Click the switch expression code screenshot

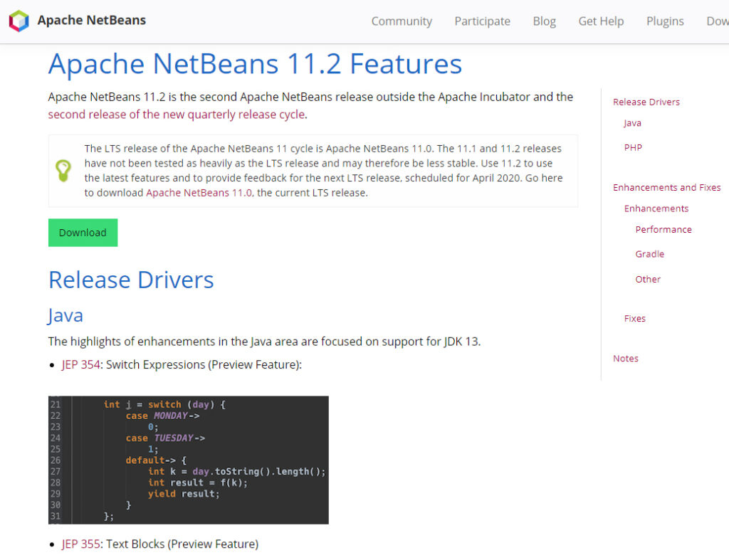tap(188, 460)
